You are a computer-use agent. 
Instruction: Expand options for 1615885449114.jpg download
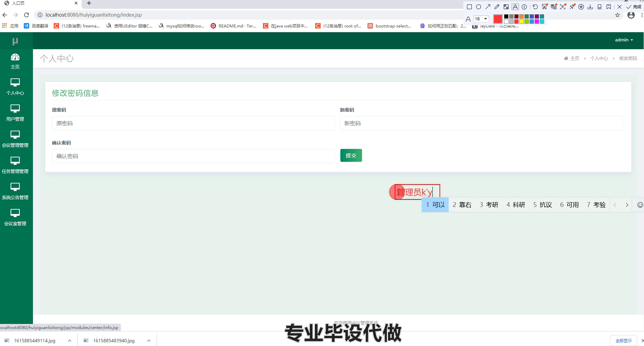pos(70,341)
